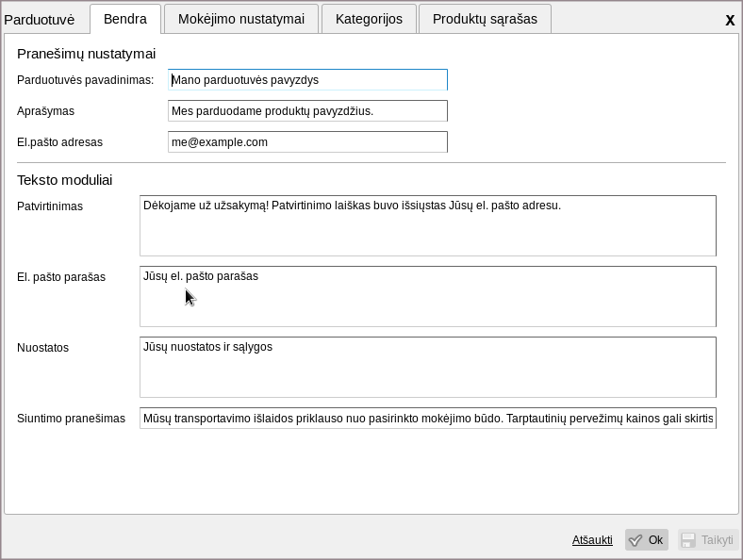Focus the Parduotuvės pavadinimas input field
This screenshot has height=560, width=743.
point(307,80)
